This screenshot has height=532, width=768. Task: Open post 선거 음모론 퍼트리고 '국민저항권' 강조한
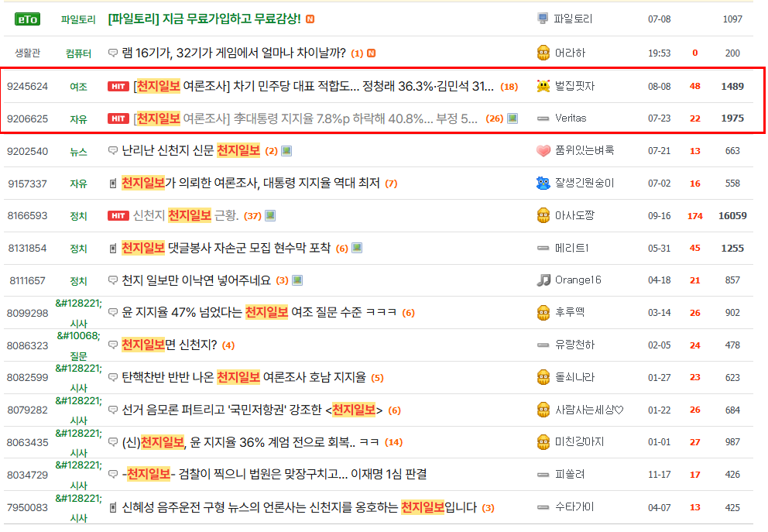[252, 410]
